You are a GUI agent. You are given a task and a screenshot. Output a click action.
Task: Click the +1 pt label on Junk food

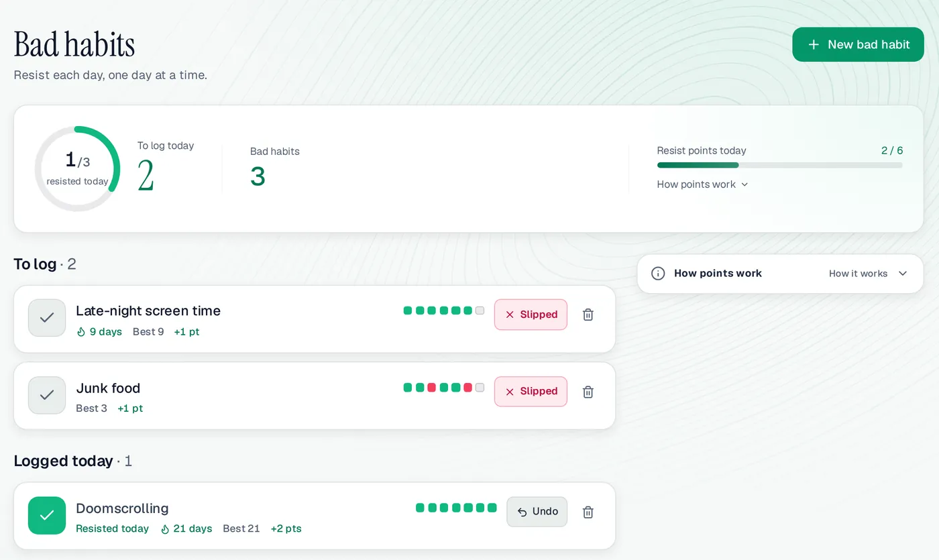(x=130, y=408)
